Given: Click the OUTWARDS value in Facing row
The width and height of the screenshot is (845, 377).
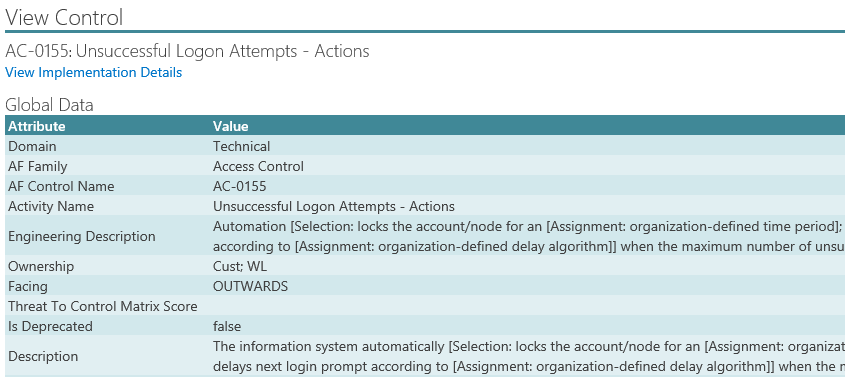Looking at the screenshot, I should tap(250, 287).
